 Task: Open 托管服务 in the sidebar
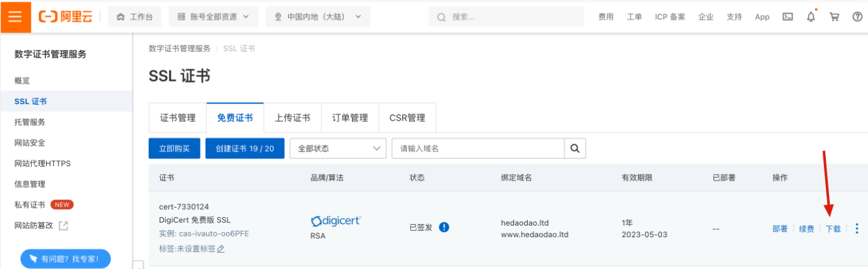(x=30, y=122)
